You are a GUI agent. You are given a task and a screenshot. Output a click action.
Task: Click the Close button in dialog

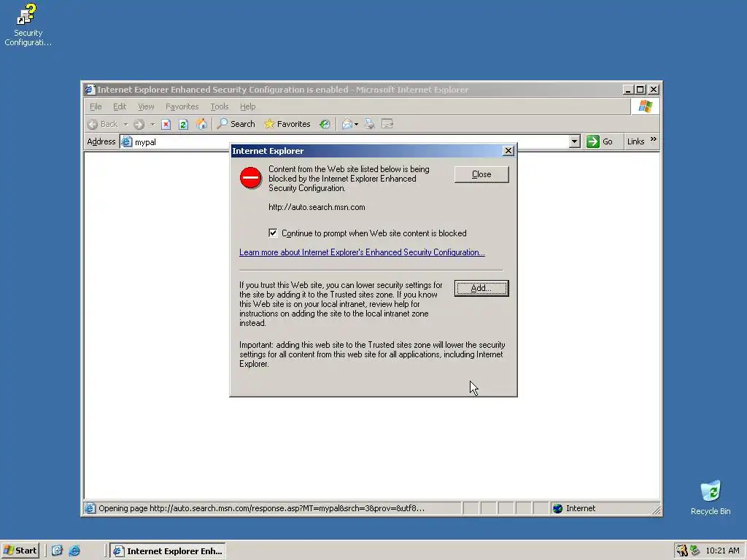[481, 174]
